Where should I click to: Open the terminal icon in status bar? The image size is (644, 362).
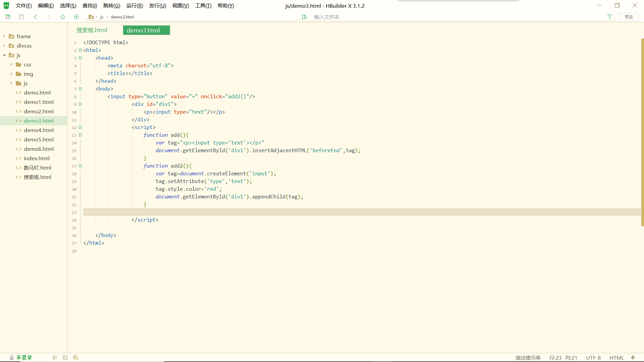65,358
